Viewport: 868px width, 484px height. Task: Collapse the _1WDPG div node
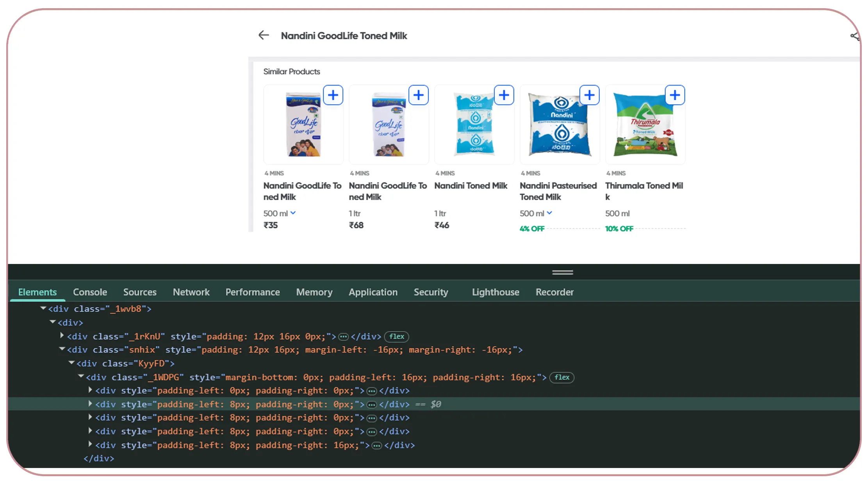pos(81,376)
